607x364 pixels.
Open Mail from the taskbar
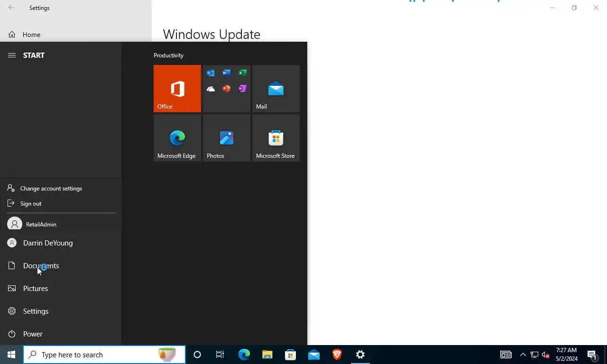(x=313, y=355)
